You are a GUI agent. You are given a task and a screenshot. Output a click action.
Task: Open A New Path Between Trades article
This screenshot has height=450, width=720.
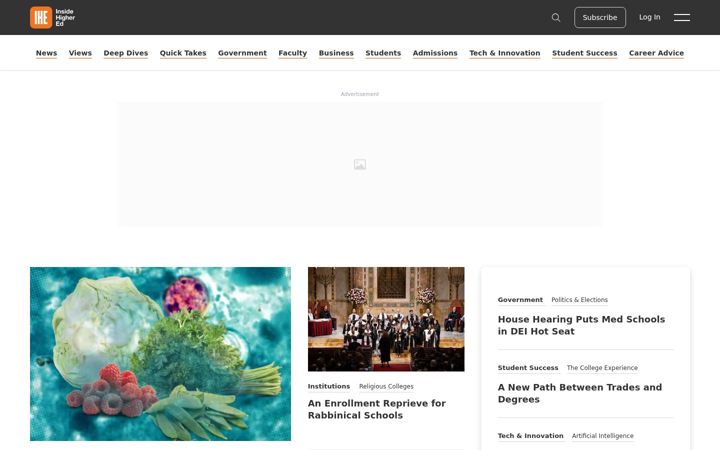pyautogui.click(x=580, y=393)
